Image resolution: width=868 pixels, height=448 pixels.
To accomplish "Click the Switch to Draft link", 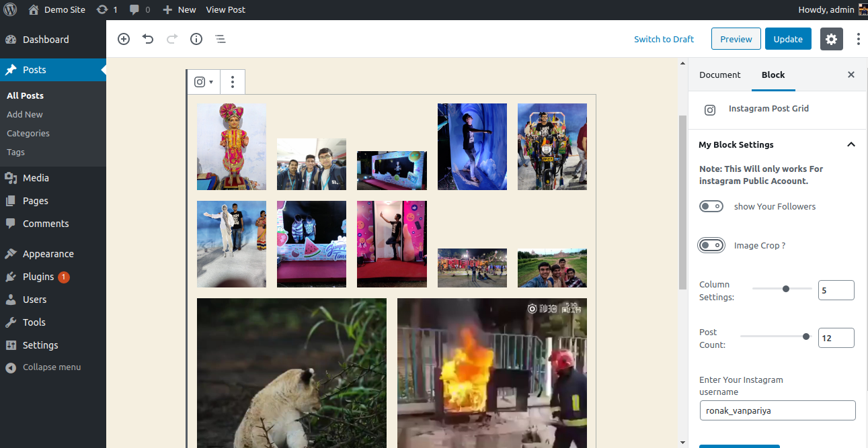I will 664,39.
